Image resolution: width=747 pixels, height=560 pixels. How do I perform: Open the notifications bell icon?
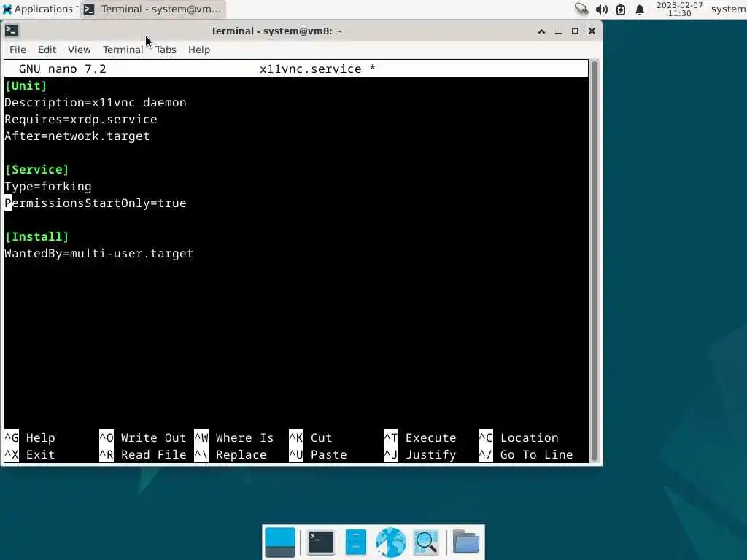[x=640, y=9]
